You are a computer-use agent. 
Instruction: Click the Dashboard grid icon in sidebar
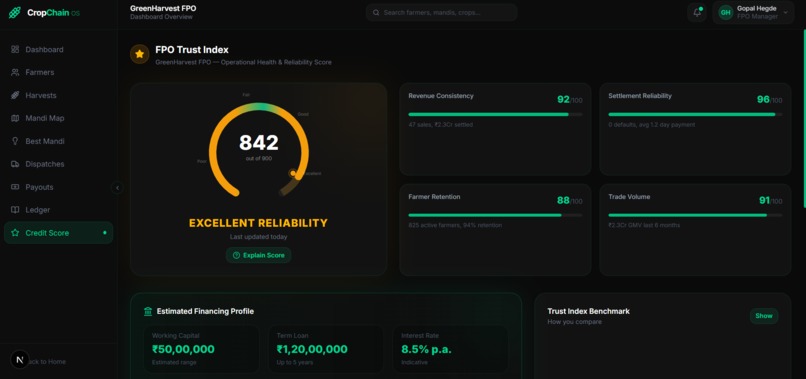pyautogui.click(x=15, y=49)
